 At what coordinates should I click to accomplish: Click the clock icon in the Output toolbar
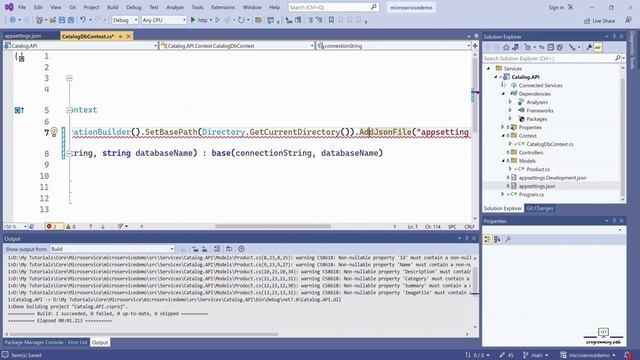(x=241, y=249)
